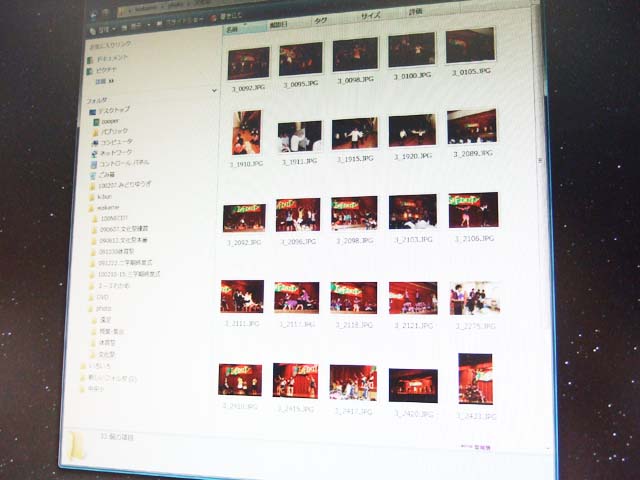This screenshot has height=480, width=640.
Task: Click the item count in details pane
Action: [117, 437]
